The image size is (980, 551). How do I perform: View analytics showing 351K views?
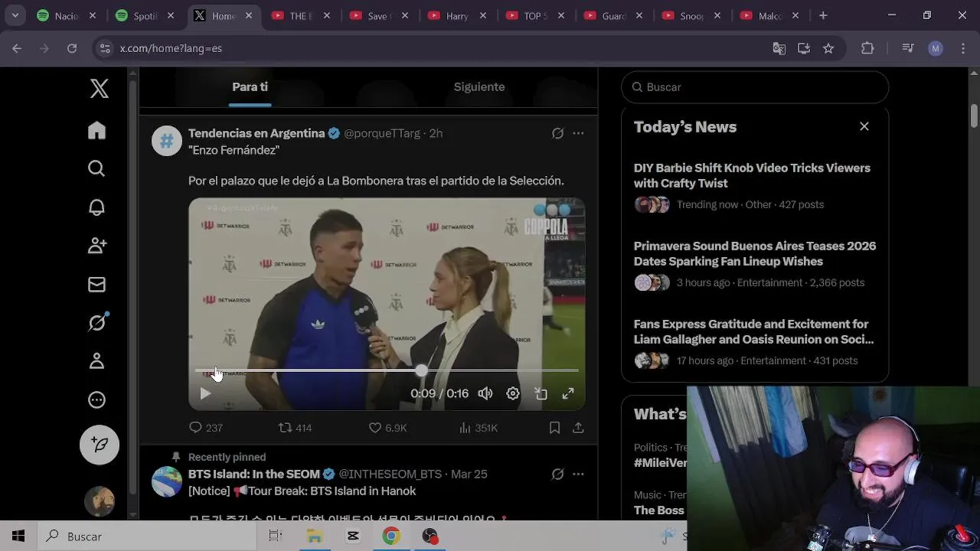point(478,428)
